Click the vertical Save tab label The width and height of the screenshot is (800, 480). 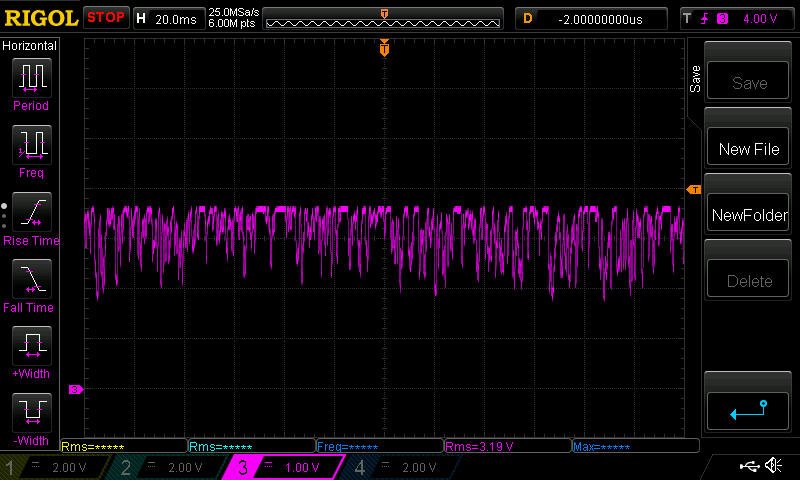click(695, 79)
